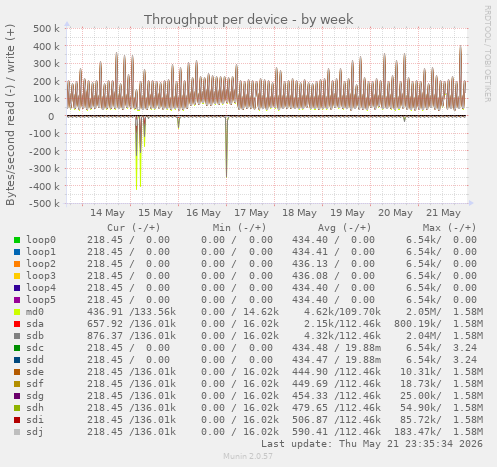Click the deep read spike near 17 May
Screen dimensions: 497x467
tap(226, 148)
